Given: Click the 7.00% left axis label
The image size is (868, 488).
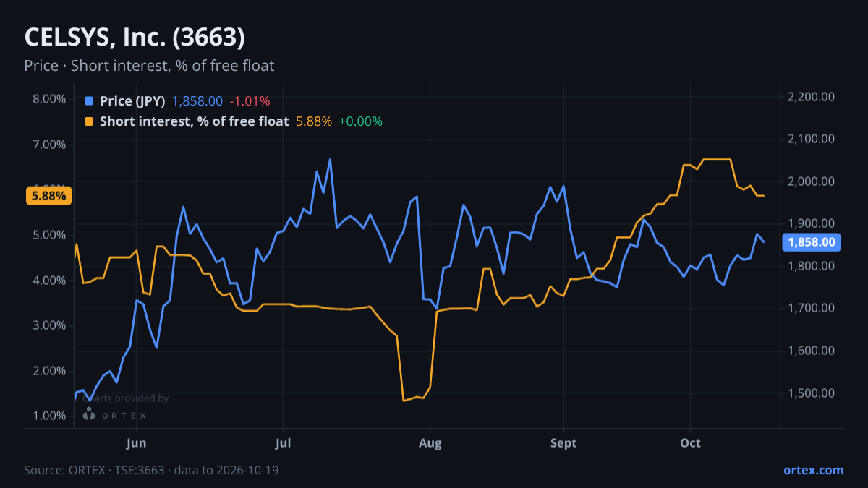Looking at the screenshot, I should pyautogui.click(x=50, y=145).
